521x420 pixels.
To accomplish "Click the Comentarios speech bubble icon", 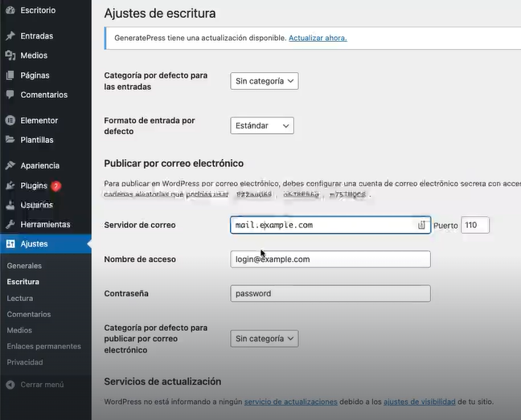I will (x=10, y=95).
